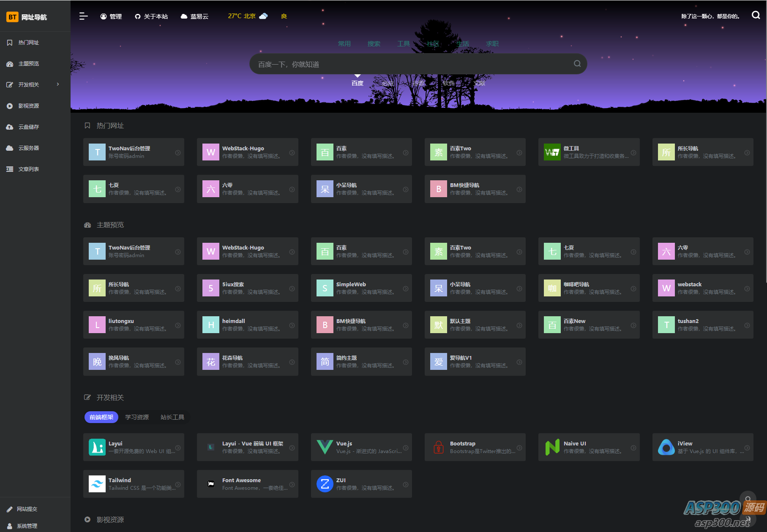Click the 主题预览 section heading

pyautogui.click(x=110, y=225)
